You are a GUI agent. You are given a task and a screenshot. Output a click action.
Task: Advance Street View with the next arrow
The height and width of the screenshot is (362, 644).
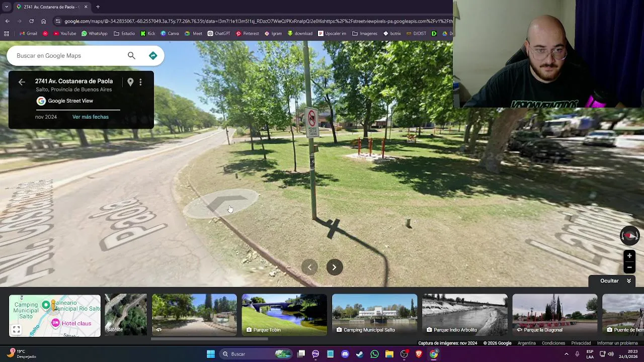pyautogui.click(x=334, y=267)
